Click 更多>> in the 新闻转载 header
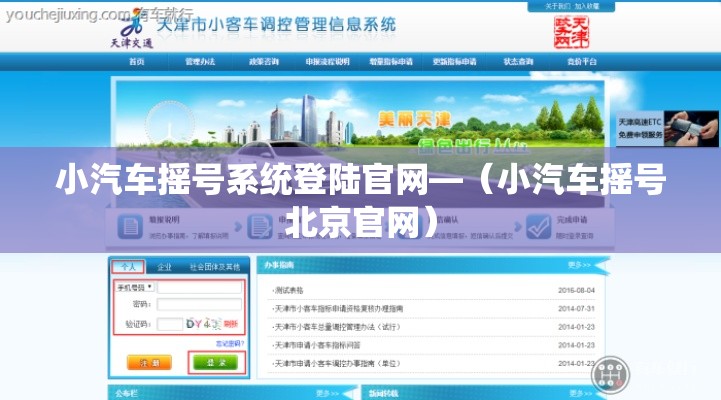 (x=581, y=394)
